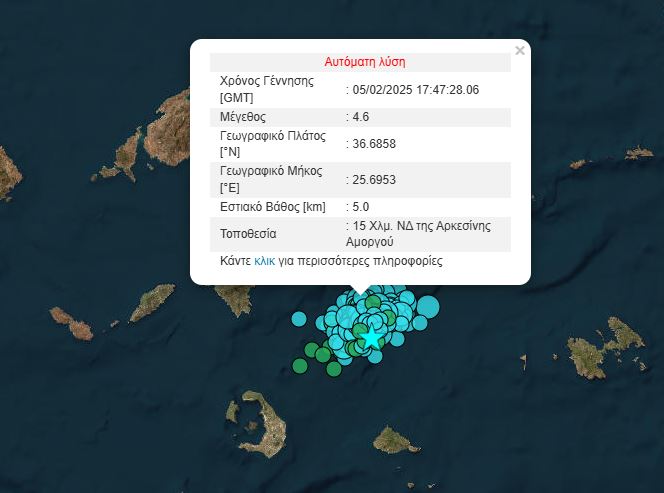664x493 pixels.
Task: Click the magnitude value 4.6
Action: pos(361,117)
